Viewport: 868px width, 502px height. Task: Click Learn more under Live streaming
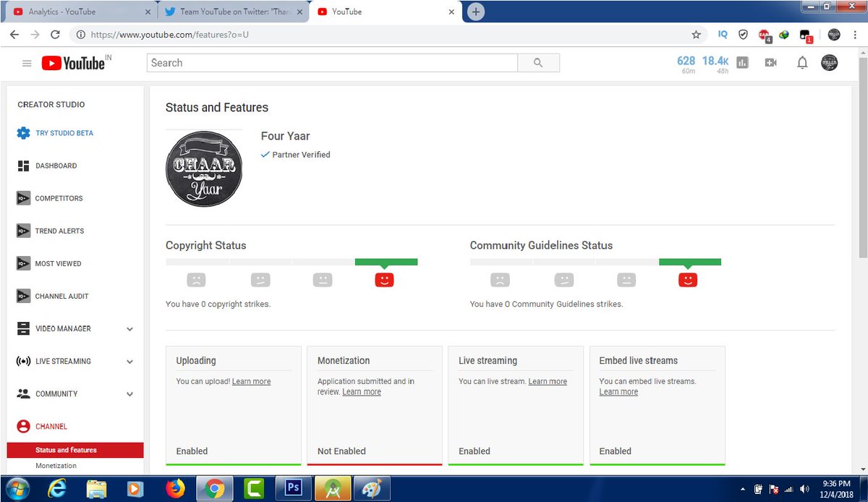click(x=548, y=381)
